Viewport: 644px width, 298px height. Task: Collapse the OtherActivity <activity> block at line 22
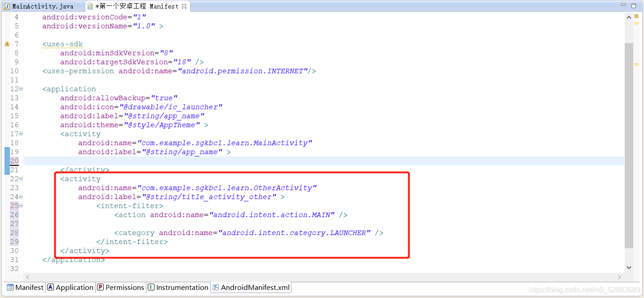coord(21,179)
